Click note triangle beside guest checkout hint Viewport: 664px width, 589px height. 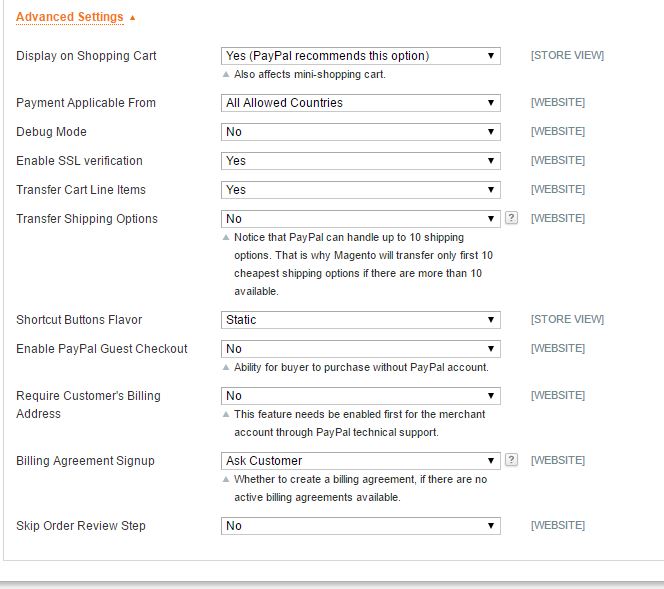coord(226,368)
